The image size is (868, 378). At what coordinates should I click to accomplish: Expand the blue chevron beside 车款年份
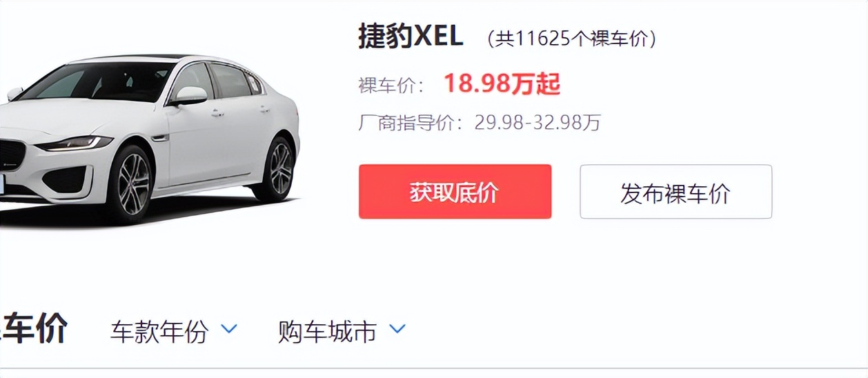point(228,329)
